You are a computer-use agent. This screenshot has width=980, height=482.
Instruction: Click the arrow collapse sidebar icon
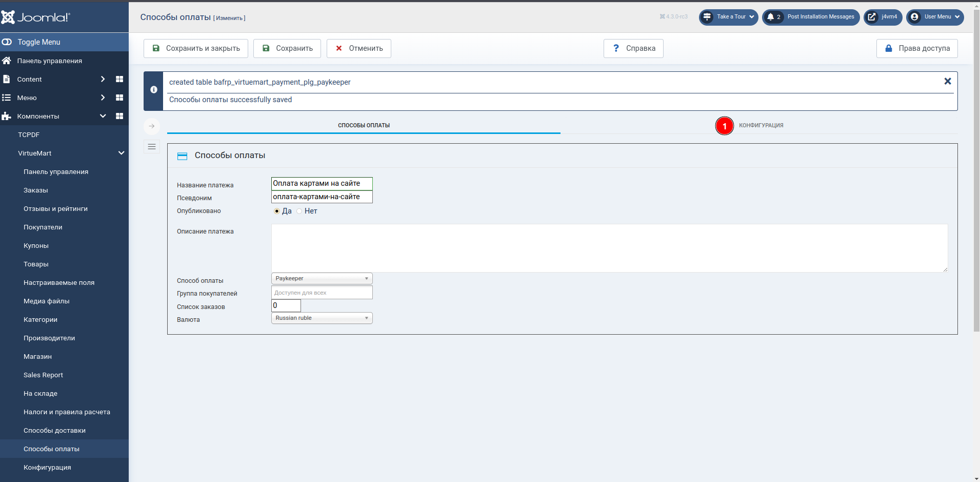[x=152, y=126]
